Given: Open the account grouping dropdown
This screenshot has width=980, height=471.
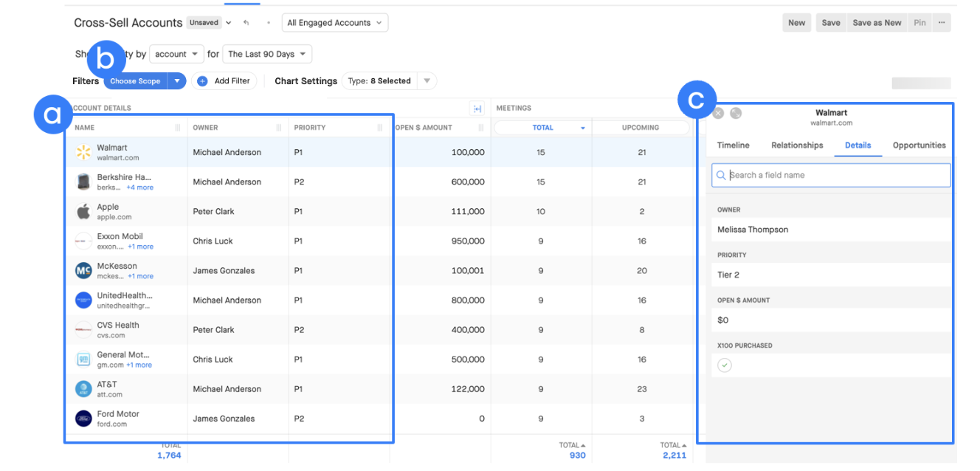Looking at the screenshot, I should tap(176, 54).
